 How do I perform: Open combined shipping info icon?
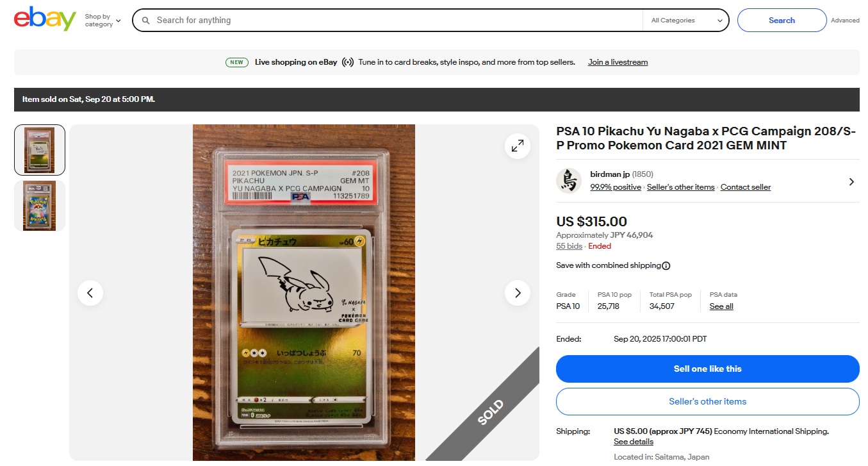666,265
